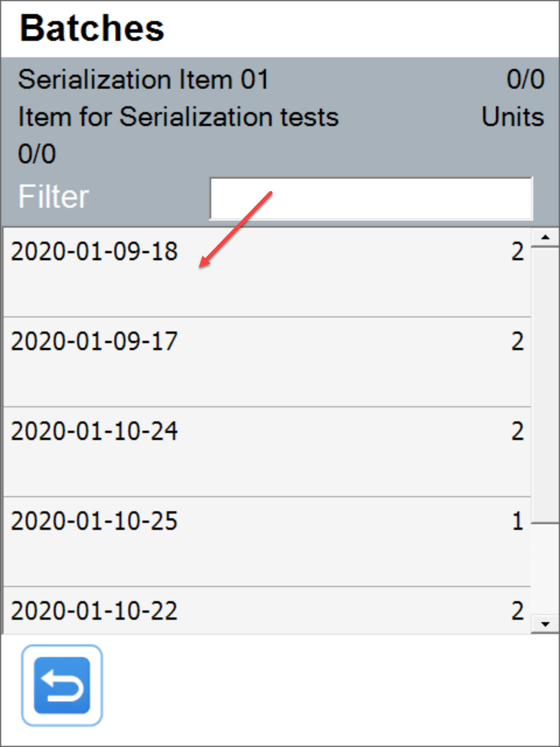Click the blue Return/Back icon

61,685
